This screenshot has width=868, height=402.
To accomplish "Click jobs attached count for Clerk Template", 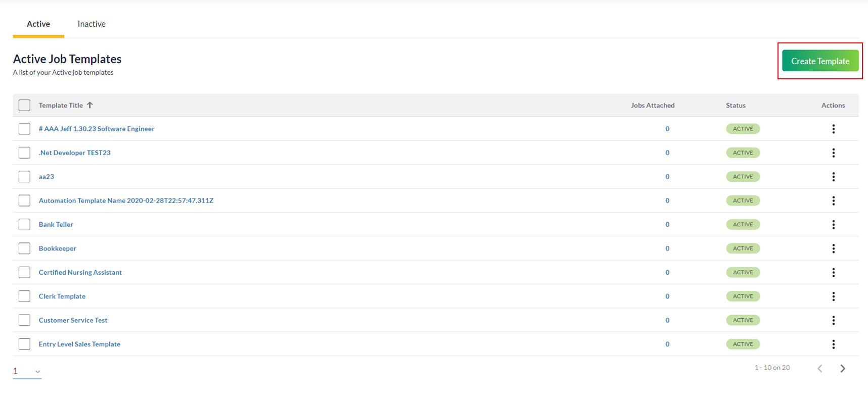I will click(x=667, y=296).
